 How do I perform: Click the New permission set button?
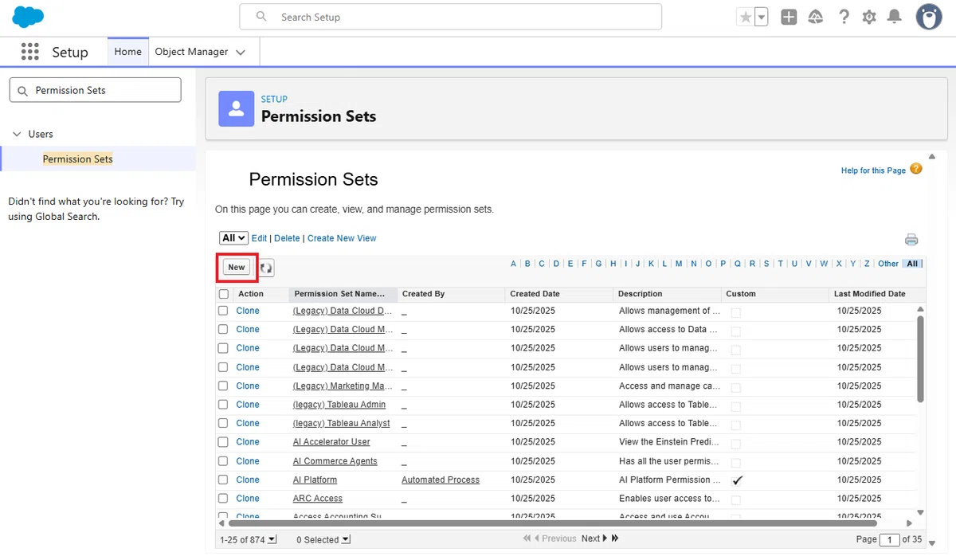pyautogui.click(x=237, y=268)
